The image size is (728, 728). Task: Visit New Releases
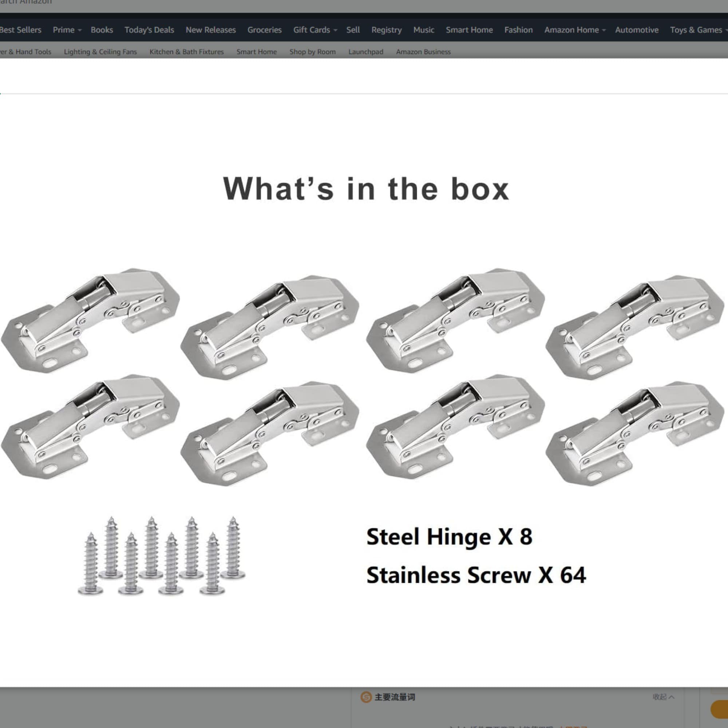211,30
